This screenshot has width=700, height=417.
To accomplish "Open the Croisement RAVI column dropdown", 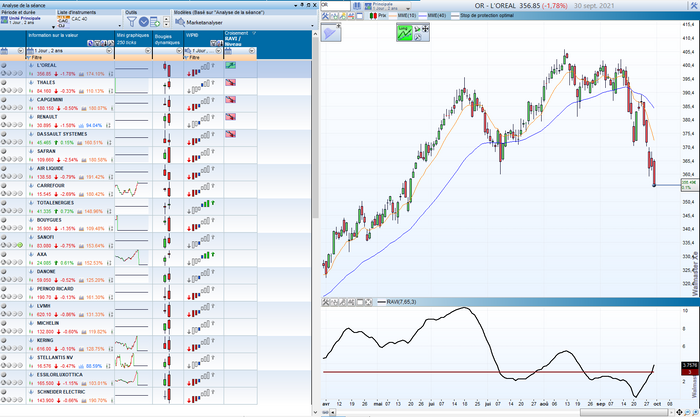I will pos(252,51).
